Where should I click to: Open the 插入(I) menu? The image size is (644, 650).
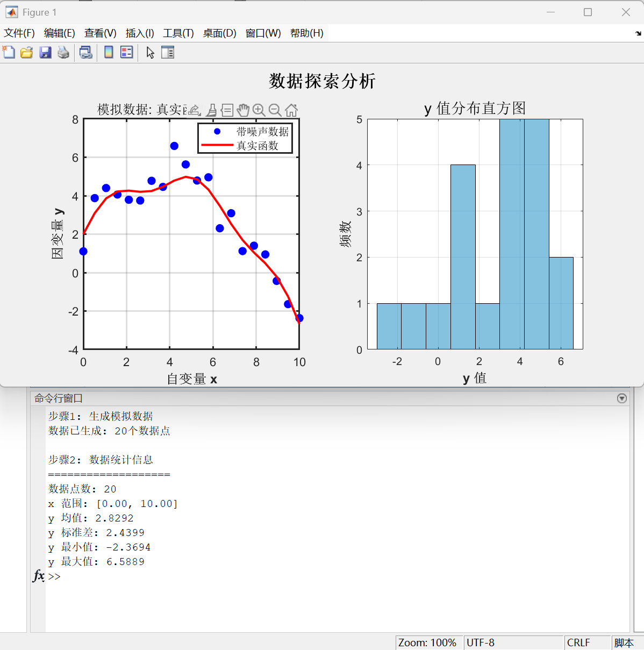click(x=140, y=33)
